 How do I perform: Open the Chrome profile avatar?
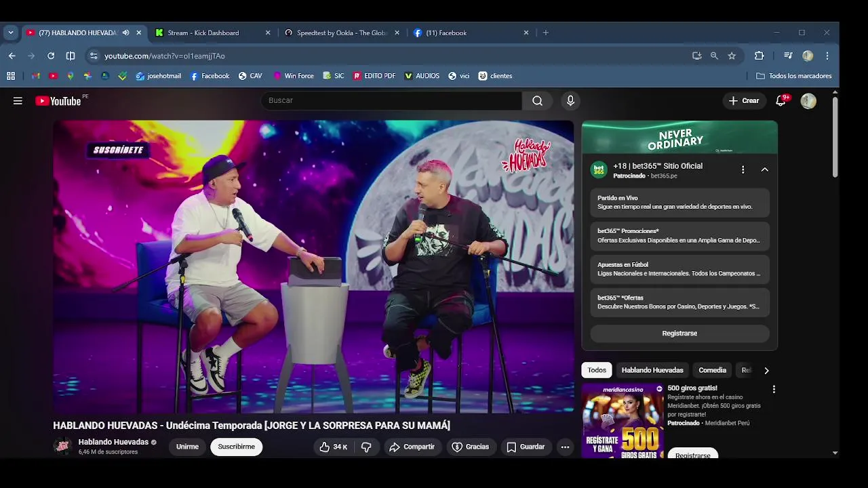coord(808,56)
